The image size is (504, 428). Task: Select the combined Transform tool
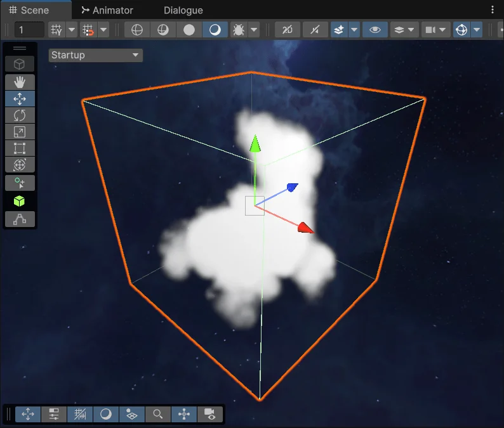(20, 165)
